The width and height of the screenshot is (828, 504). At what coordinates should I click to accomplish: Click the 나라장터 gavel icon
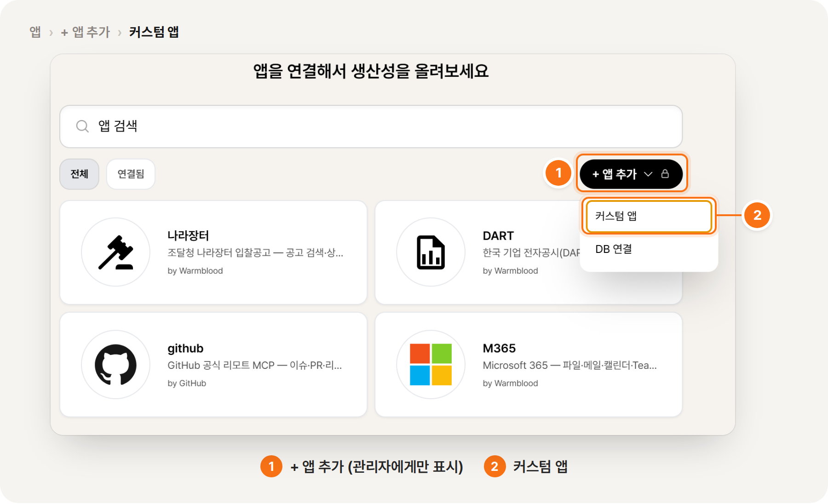click(116, 252)
